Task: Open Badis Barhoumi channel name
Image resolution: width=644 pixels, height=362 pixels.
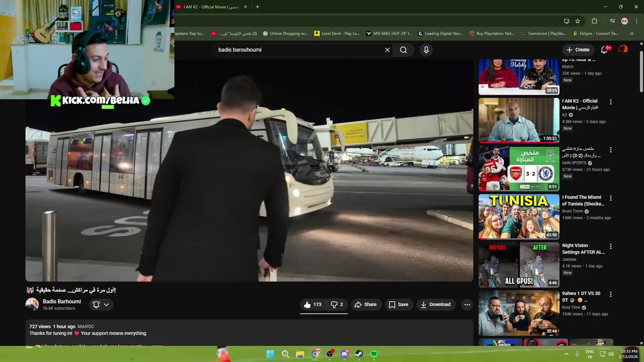Action: [62, 302]
